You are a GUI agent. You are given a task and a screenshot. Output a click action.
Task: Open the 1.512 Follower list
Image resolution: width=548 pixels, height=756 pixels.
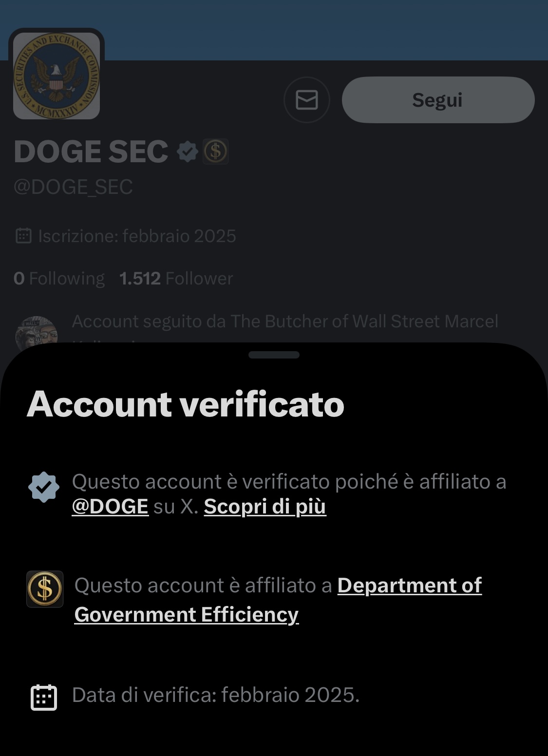pyautogui.click(x=176, y=279)
